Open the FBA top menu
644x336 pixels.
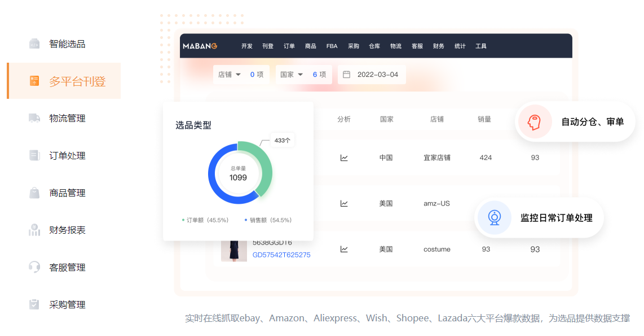(332, 46)
